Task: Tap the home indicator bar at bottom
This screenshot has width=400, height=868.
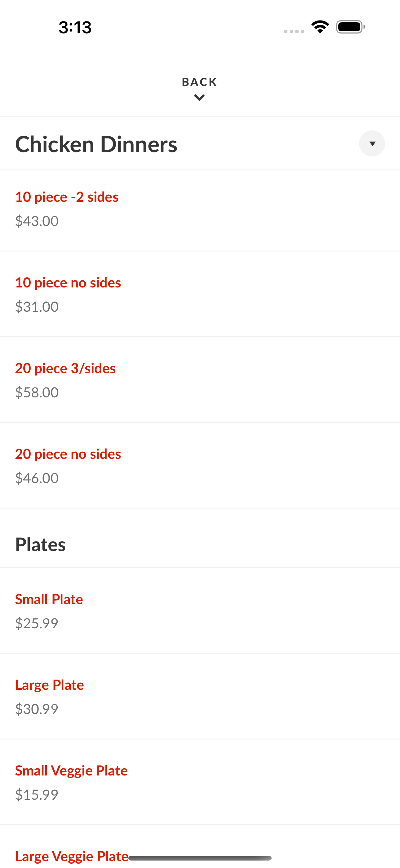Action: [x=200, y=858]
